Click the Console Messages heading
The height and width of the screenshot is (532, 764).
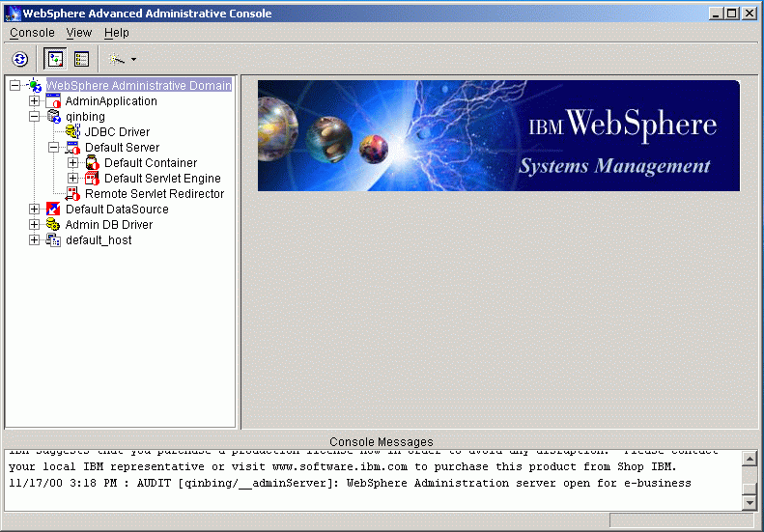click(381, 442)
